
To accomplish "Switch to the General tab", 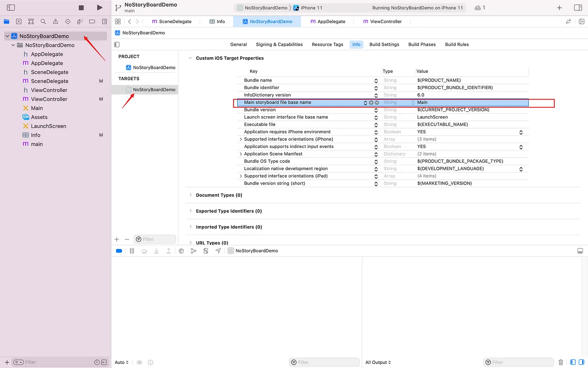I will coord(239,44).
